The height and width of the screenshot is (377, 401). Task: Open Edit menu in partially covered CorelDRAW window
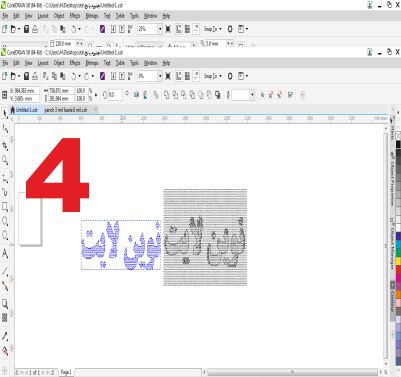16,16
